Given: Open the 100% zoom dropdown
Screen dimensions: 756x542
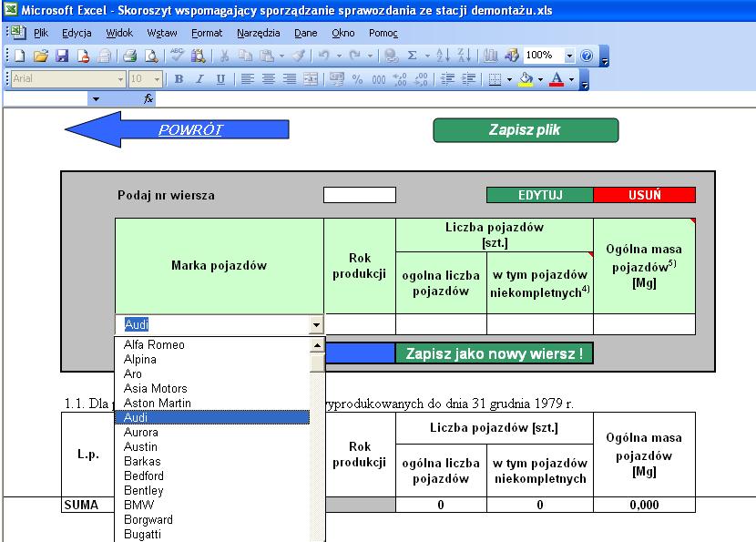Looking at the screenshot, I should pyautogui.click(x=569, y=56).
